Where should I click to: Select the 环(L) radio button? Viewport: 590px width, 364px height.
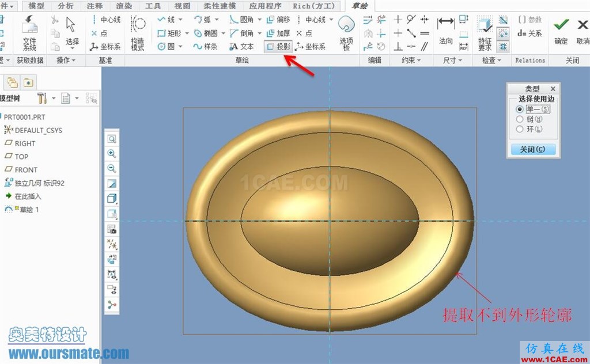[520, 129]
